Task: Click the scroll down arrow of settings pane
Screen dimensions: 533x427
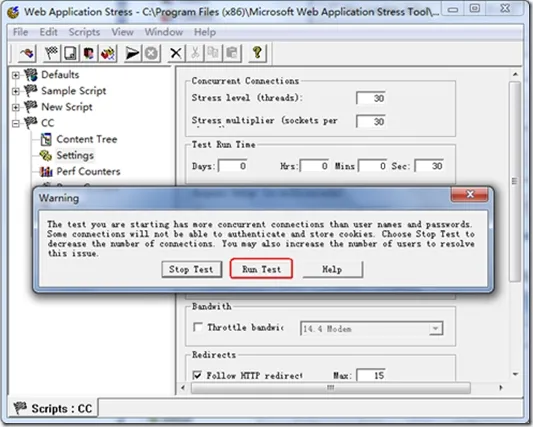Action: pyautogui.click(x=515, y=374)
